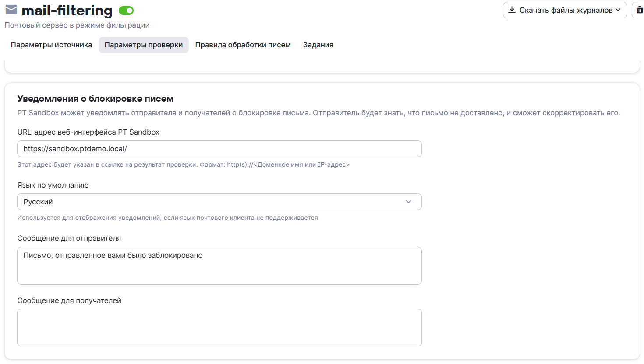Screen dimensions: 644x364
Task: Click the "URL-адрес веб-интерфейса PT Sandbox" label
Action: pyautogui.click(x=88, y=132)
